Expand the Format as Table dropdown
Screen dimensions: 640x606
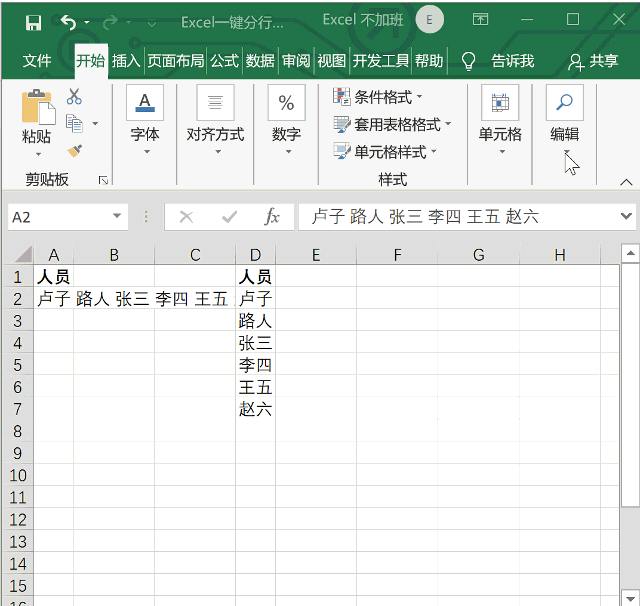click(392, 125)
